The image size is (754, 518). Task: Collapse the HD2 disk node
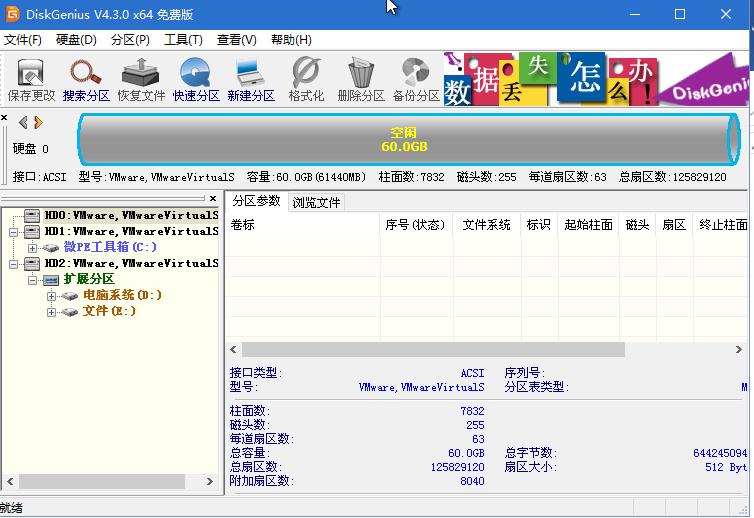[x=13, y=264]
